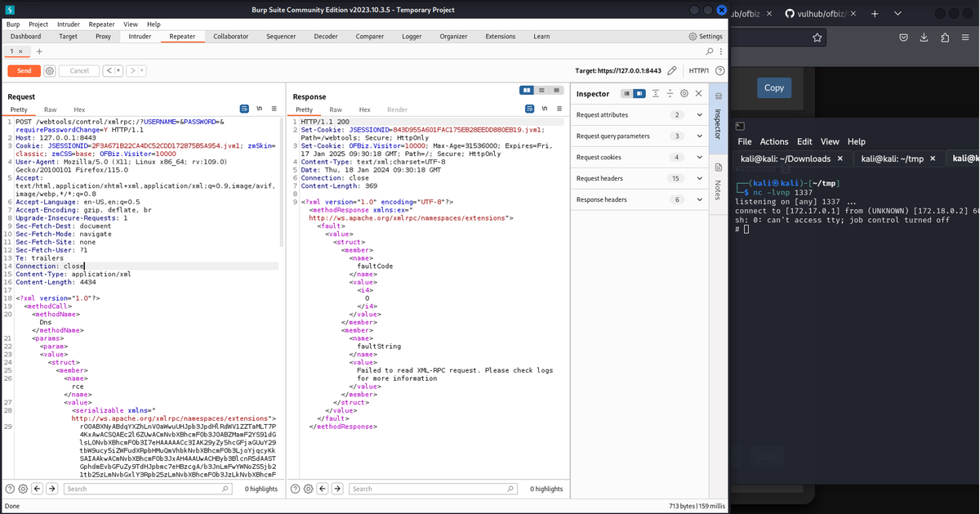Viewport: 980px width, 514px height.
Task: Open the Repeater tab bar three-dot menu
Action: [x=720, y=51]
